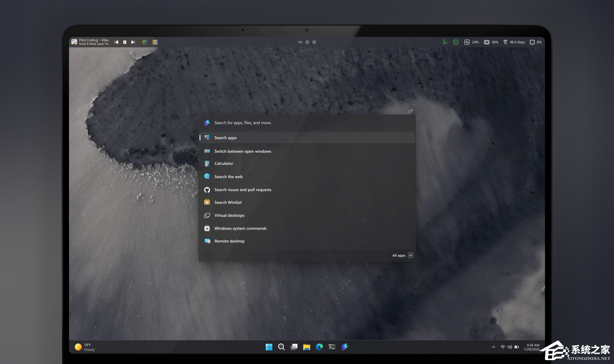
Task: Open taskbar Search magnifier
Action: click(281, 347)
